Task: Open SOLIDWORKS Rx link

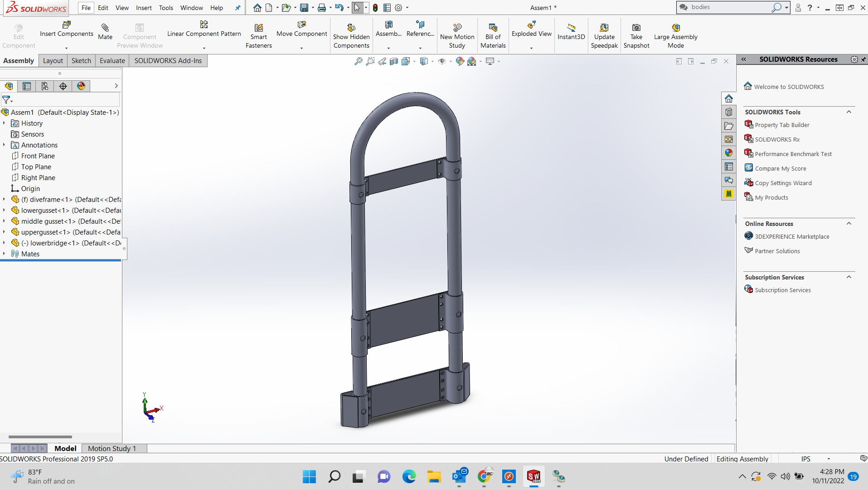Action: pos(777,139)
